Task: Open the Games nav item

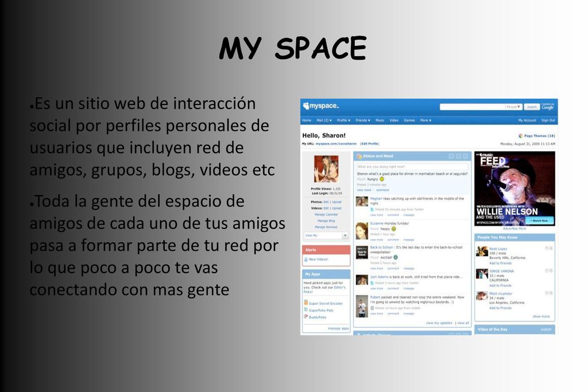Action: (x=409, y=121)
